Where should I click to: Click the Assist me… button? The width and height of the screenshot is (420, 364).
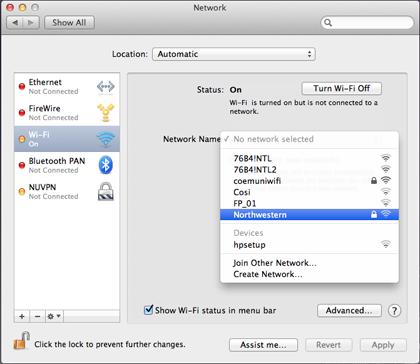click(263, 345)
